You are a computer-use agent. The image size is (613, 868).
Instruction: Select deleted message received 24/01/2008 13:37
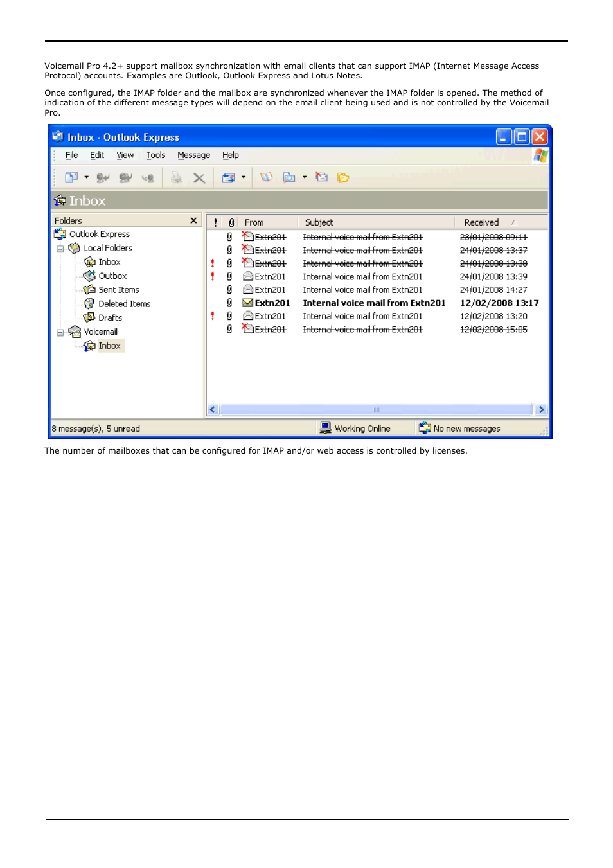378,251
